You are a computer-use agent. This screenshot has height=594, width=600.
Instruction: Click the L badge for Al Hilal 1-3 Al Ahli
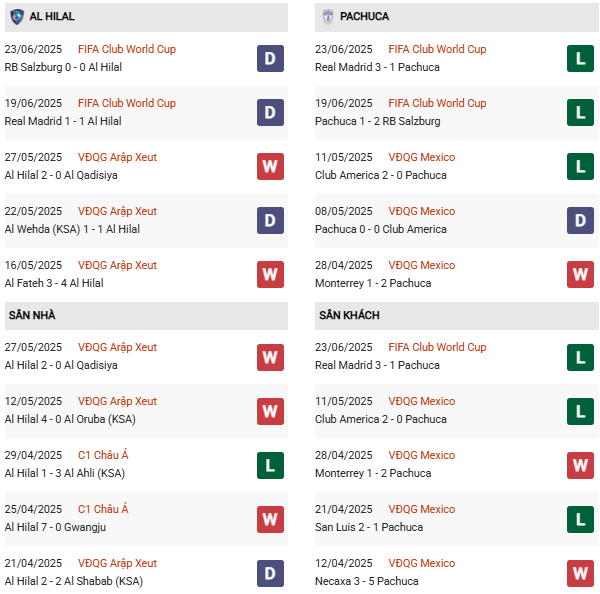270,465
